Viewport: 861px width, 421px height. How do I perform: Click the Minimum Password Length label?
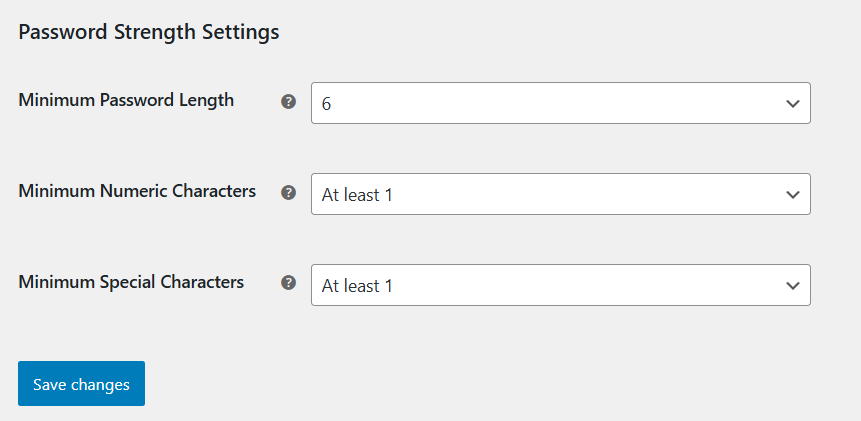126,100
